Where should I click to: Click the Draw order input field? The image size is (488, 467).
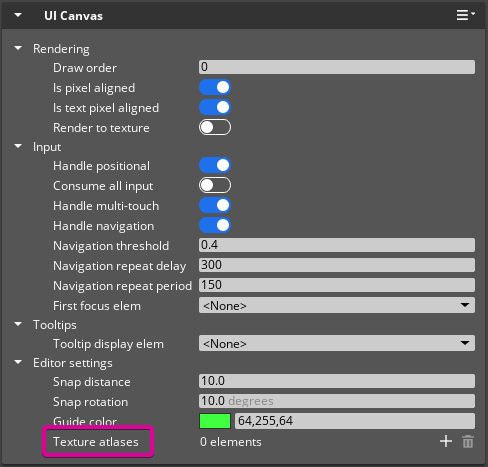337,67
